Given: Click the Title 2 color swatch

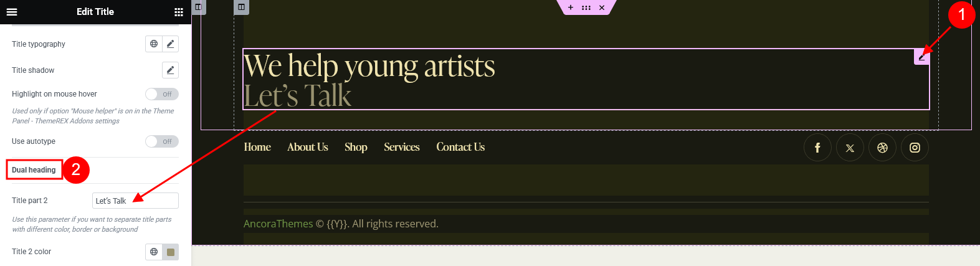Looking at the screenshot, I should coord(170,252).
